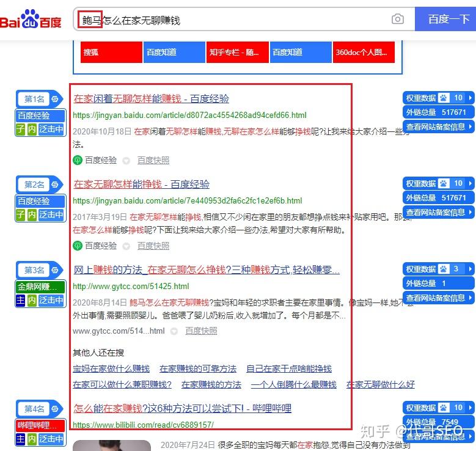Click the 泛击中 tag under 第3名
The image size is (476, 451).
(51, 300)
